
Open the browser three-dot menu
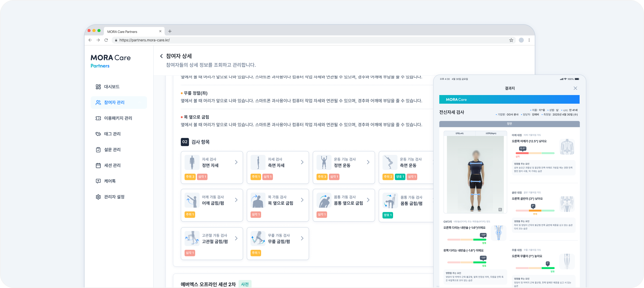coord(529,40)
